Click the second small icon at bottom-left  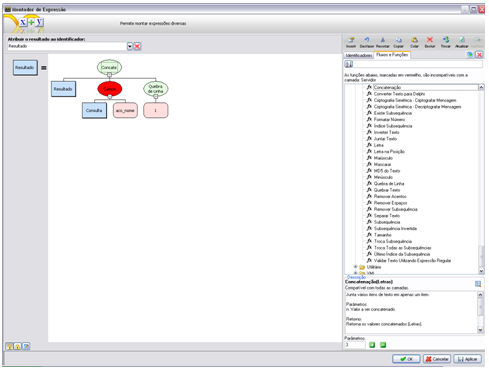tap(18, 347)
